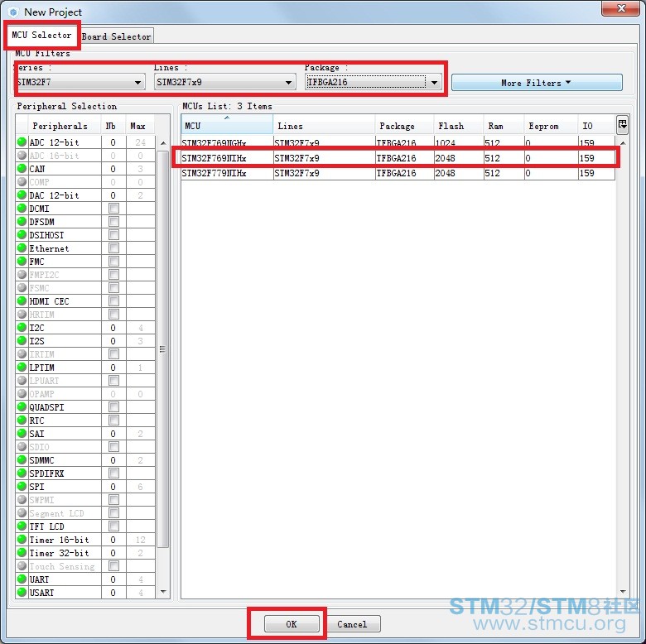646x644 pixels.
Task: Click the green status icon beside ADC 12-bit
Action: tap(22, 142)
